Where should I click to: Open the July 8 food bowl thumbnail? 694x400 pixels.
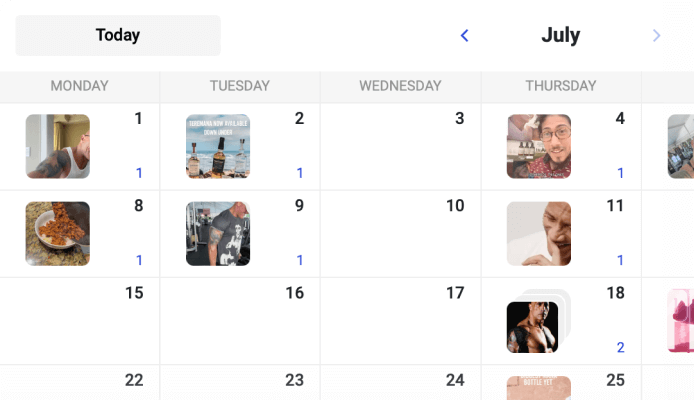coord(57,234)
